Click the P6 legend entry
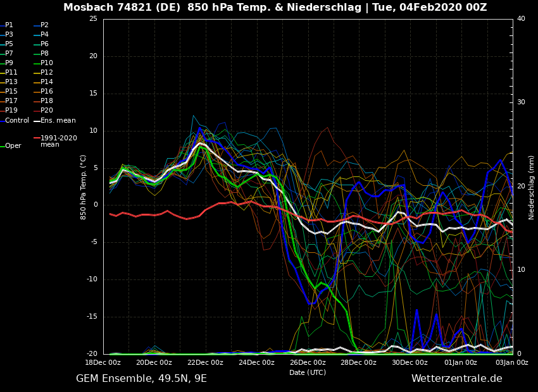Screen dimensions: 538x392 [x=44, y=44]
